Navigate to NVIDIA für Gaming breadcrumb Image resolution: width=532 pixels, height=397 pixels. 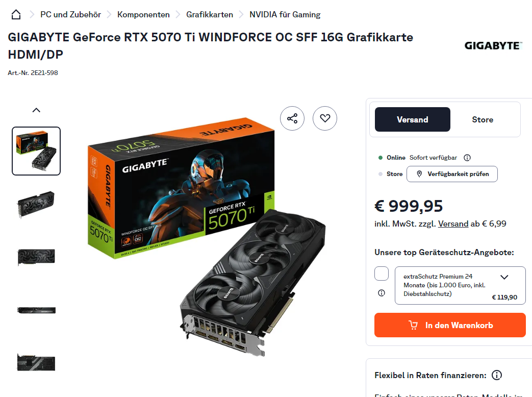pyautogui.click(x=285, y=15)
